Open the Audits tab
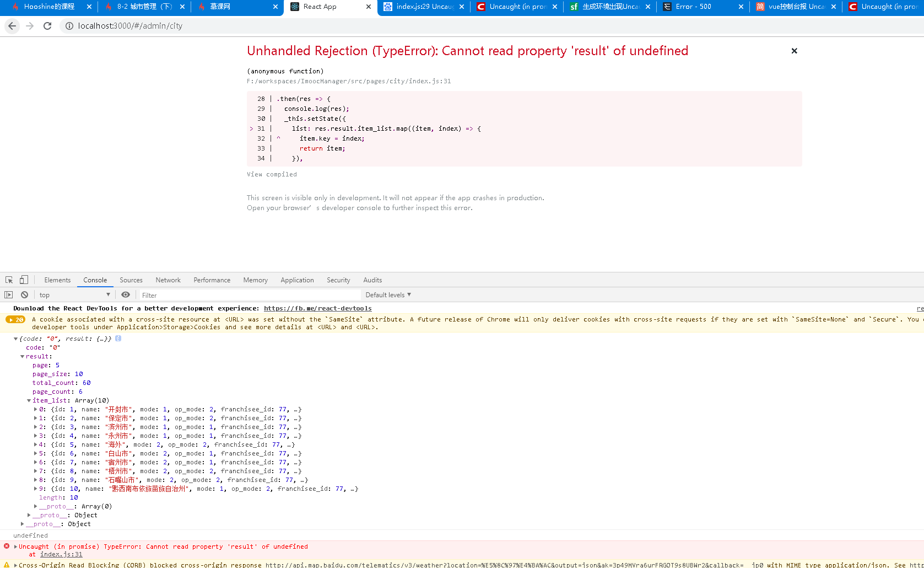The image size is (924, 568). pos(372,280)
